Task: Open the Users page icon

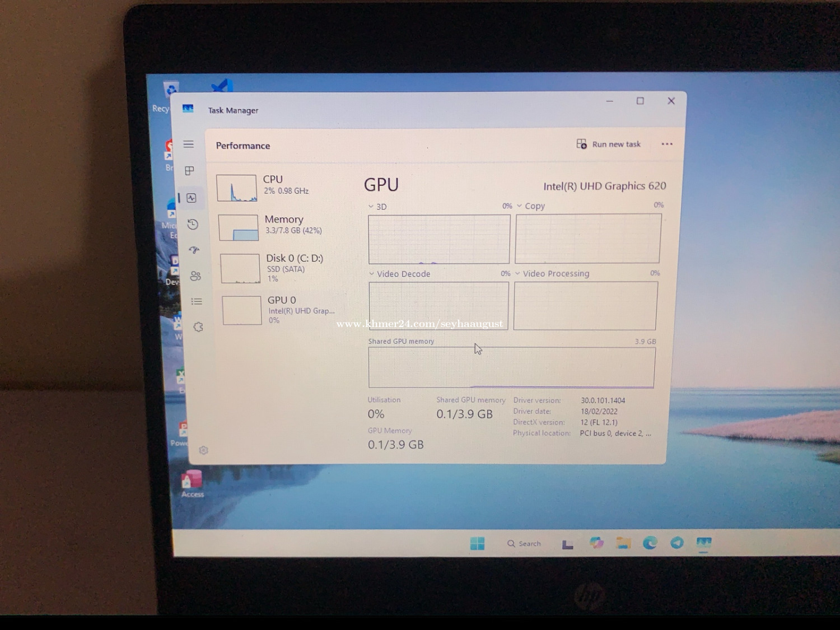Action: pyautogui.click(x=195, y=276)
